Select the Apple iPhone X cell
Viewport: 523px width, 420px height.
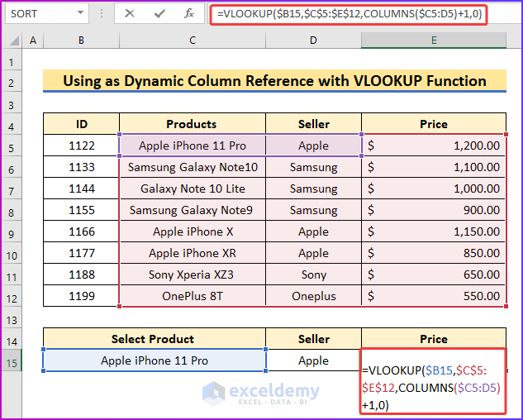[193, 231]
